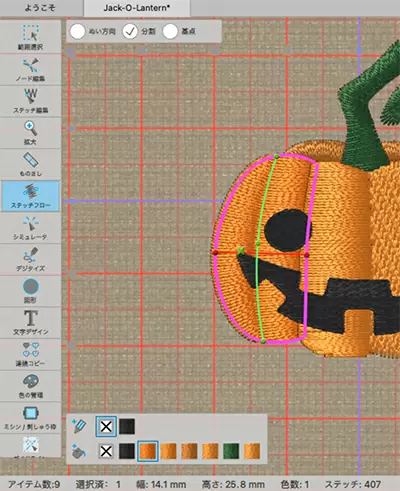Pick the dark green fill color swatch
This screenshot has height=491, width=400.
(x=231, y=451)
